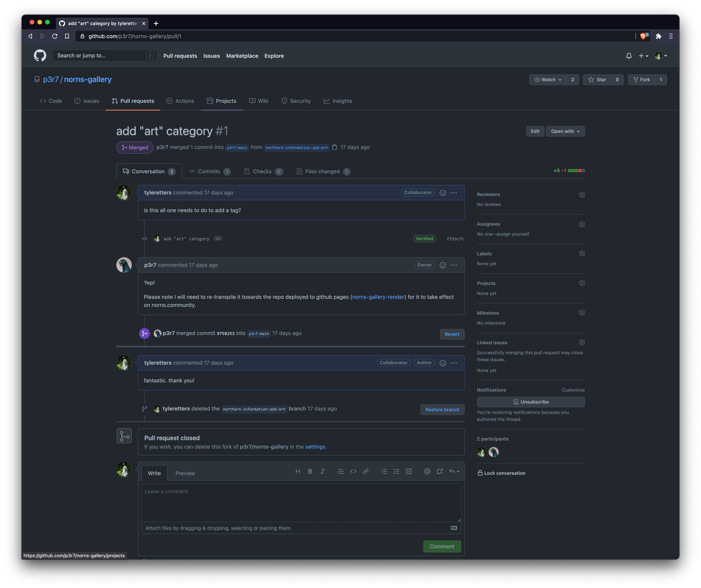This screenshot has width=701, height=588.
Task: Apply italic formatting in comment editor
Action: click(x=322, y=471)
